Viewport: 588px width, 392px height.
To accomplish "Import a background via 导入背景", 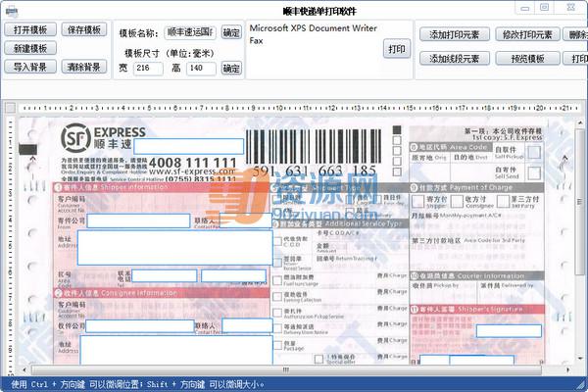I will [30, 67].
